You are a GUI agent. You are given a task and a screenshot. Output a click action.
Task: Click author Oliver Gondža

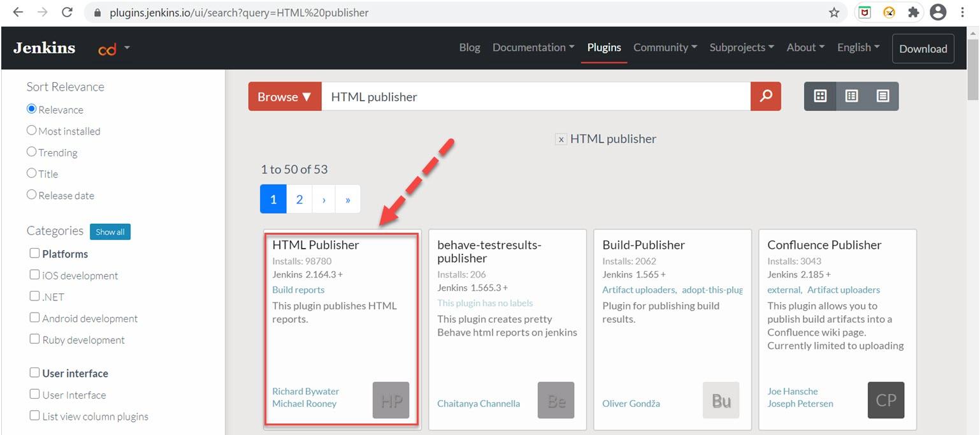coord(631,403)
